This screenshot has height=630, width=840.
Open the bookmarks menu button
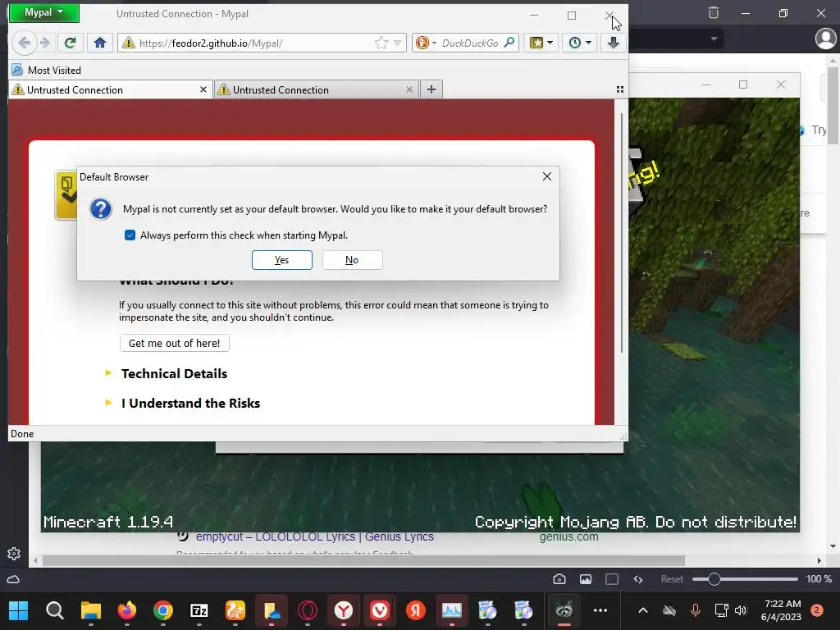541,43
